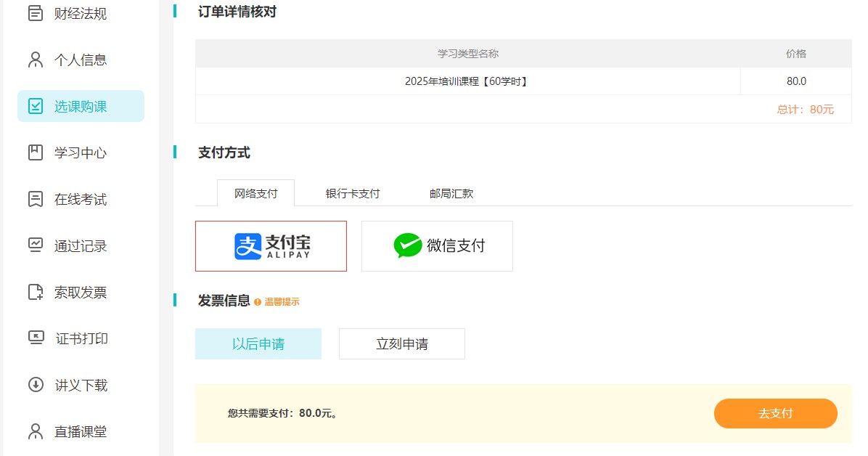Click the Alipay logo icon
This screenshot has height=456, width=868.
click(247, 247)
